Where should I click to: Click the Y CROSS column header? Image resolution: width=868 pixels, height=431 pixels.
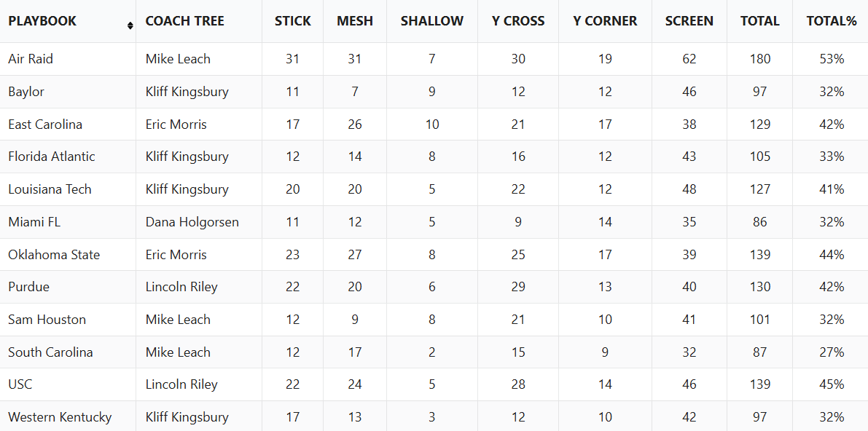[518, 22]
